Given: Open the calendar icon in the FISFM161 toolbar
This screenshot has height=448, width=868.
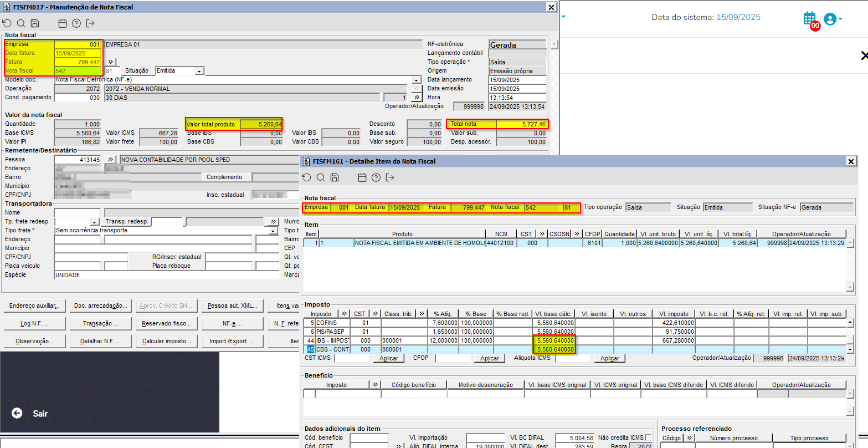Looking at the screenshot, I should pyautogui.click(x=362, y=177).
